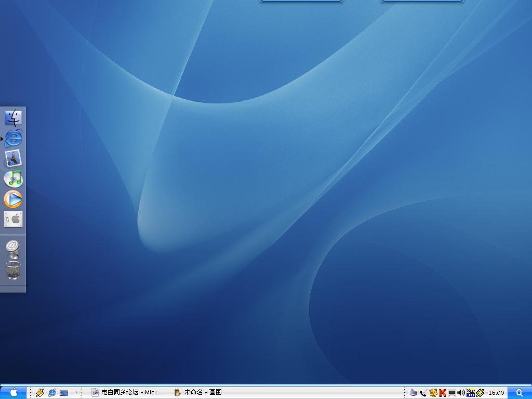The width and height of the screenshot is (532, 399).
Task: Switch to 电白同乡论坛 browser window in taskbar
Action: pos(127,393)
